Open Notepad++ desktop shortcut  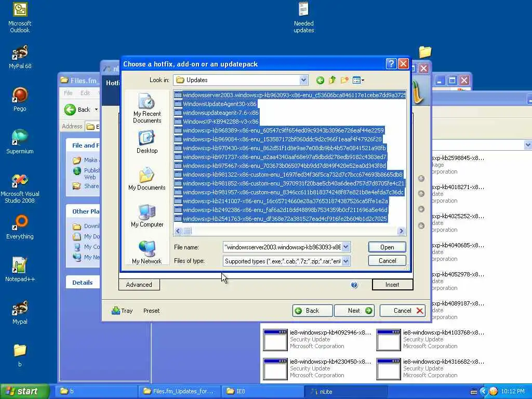coord(20,270)
